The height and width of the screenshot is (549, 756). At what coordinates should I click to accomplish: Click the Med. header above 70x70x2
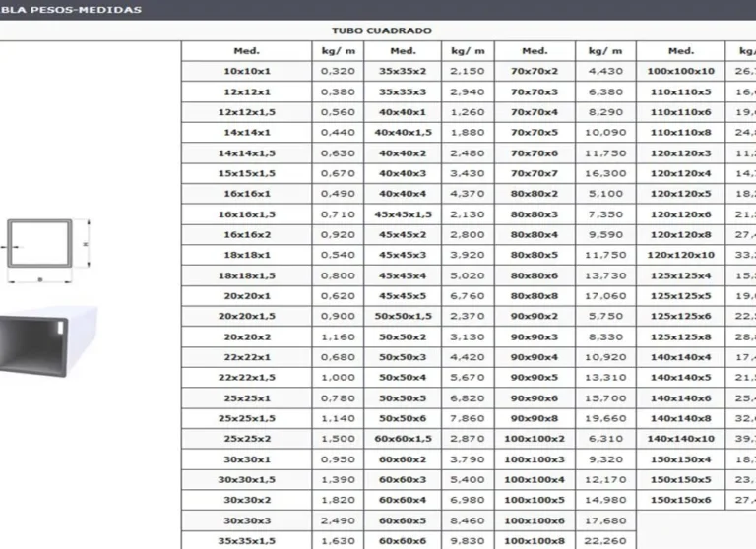click(535, 50)
